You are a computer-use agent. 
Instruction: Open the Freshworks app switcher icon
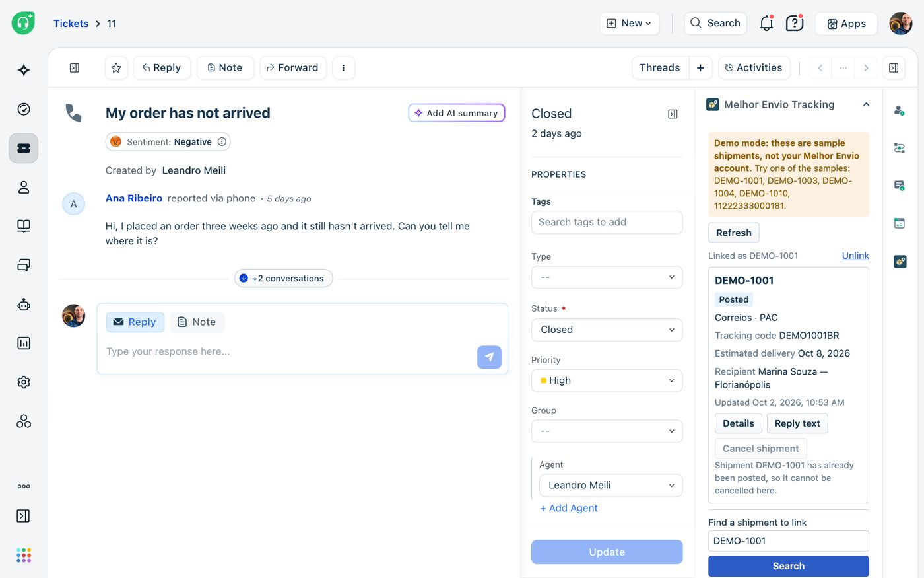click(24, 555)
